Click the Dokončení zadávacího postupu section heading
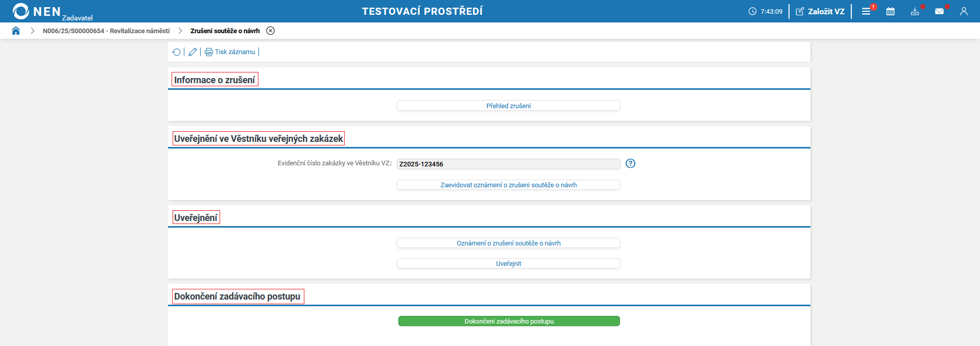Screen dimensions: 980x346 pyautogui.click(x=237, y=296)
